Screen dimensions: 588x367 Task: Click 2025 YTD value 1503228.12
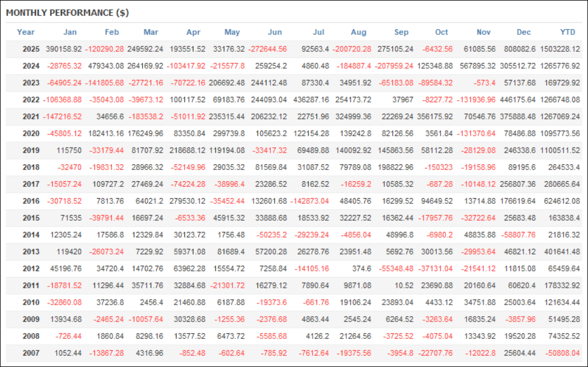[559, 49]
